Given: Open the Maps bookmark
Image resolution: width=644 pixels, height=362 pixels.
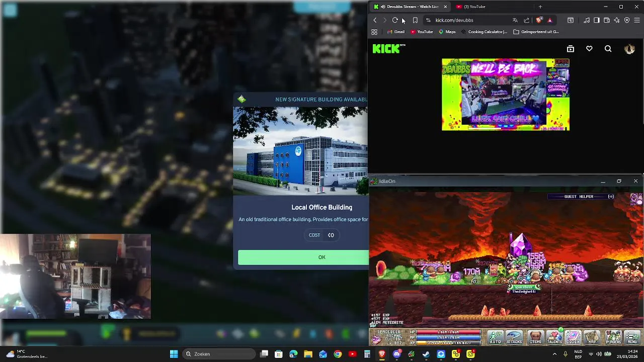Looking at the screenshot, I should click(447, 32).
